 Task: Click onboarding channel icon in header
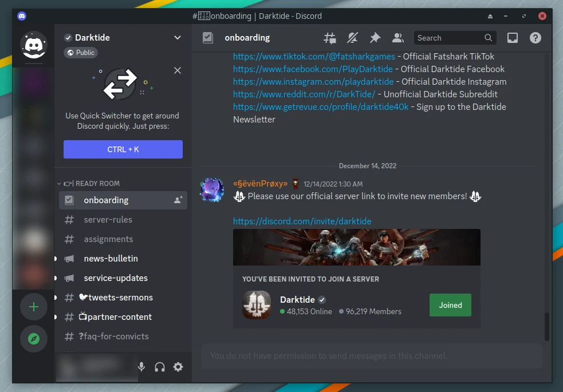click(x=208, y=38)
